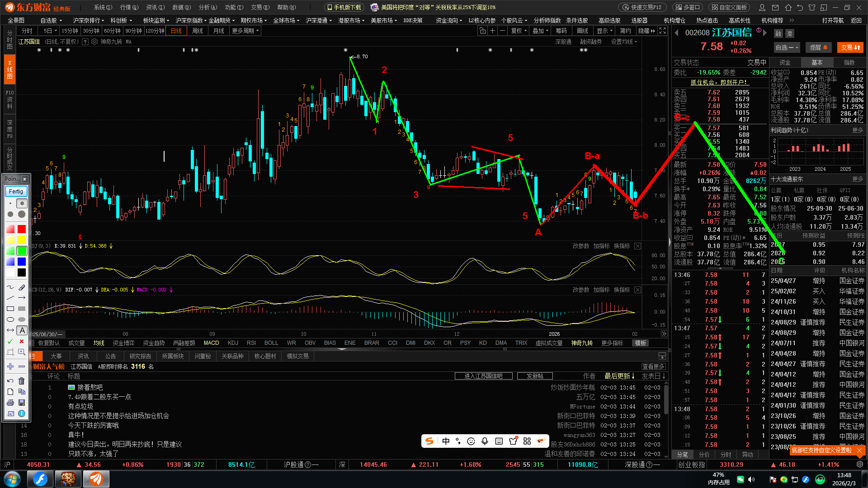Select the arrow line drawing tool
The image size is (868, 488).
click(x=21, y=298)
